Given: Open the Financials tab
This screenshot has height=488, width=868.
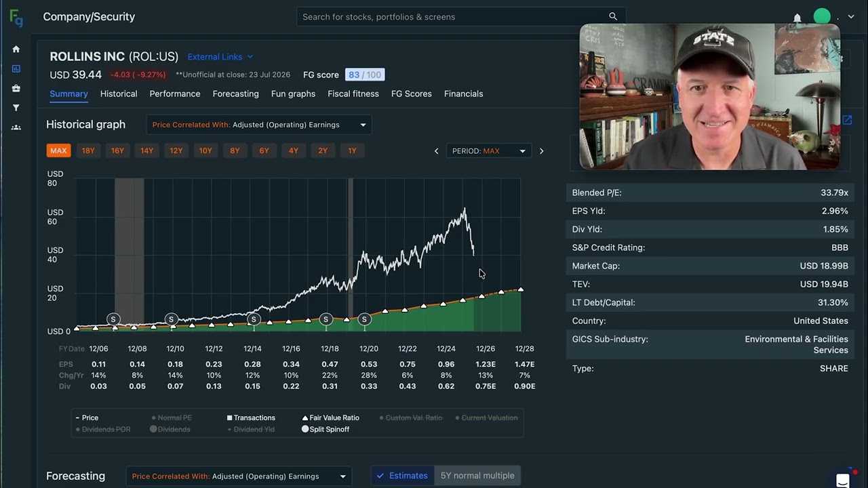Looking at the screenshot, I should pyautogui.click(x=464, y=94).
